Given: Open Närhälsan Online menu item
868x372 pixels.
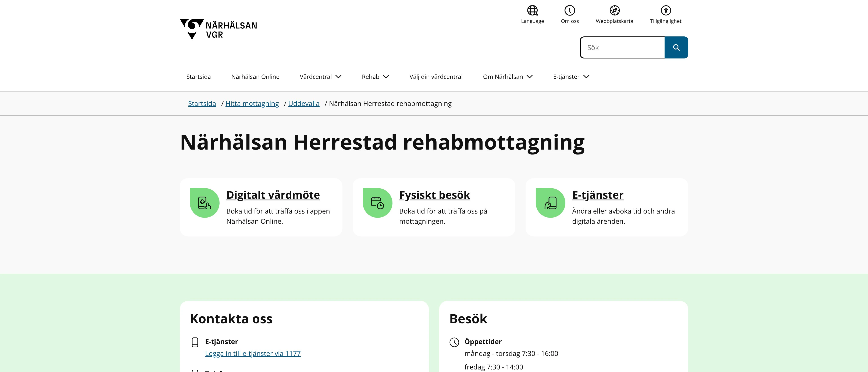Looking at the screenshot, I should pyautogui.click(x=255, y=77).
